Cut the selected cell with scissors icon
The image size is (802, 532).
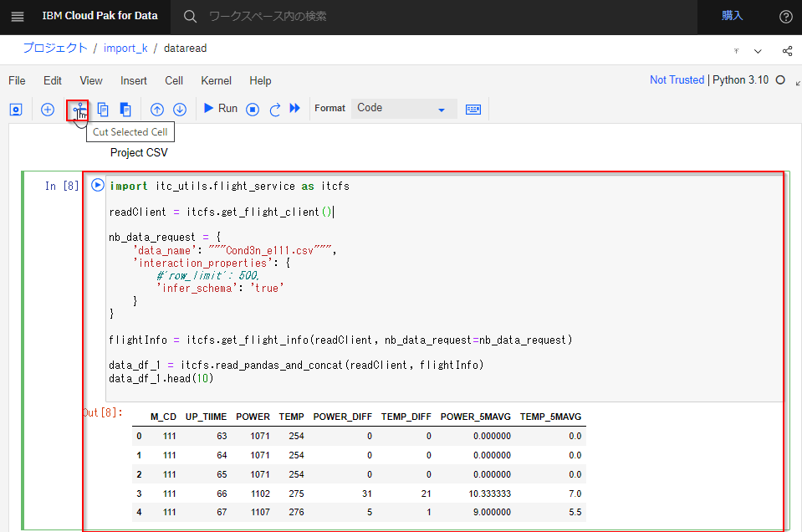[x=78, y=110]
